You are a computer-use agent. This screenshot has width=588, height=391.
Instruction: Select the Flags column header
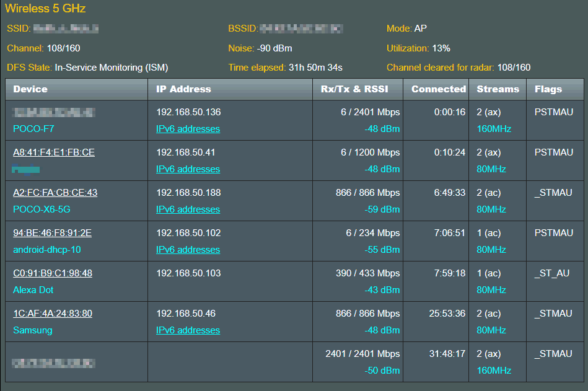[x=548, y=89]
